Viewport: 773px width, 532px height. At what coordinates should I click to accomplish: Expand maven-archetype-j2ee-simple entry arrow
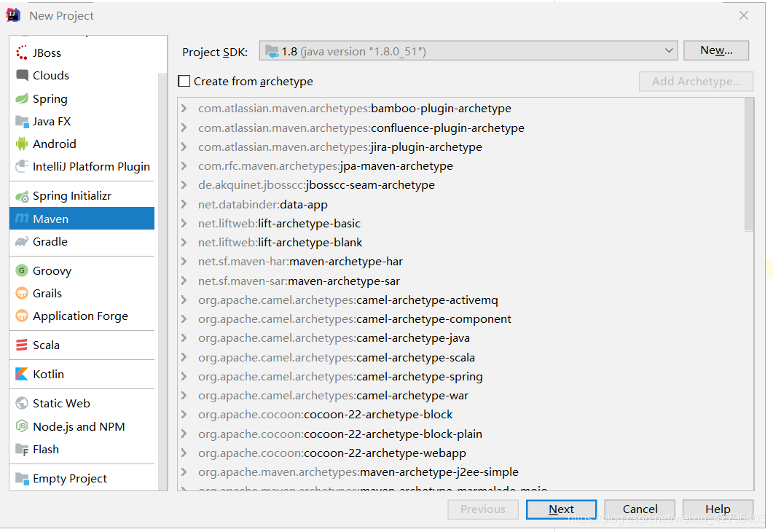(184, 472)
